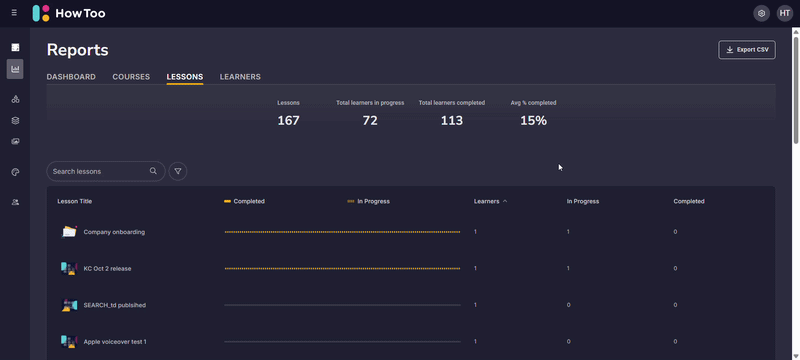Click the Lessons count 167
Viewport: 800px width, 360px height.
[288, 121]
